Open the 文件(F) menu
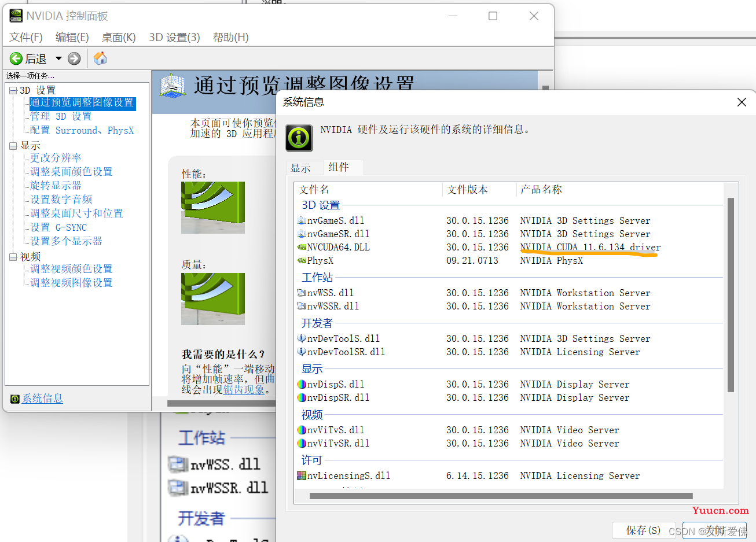 (26, 37)
